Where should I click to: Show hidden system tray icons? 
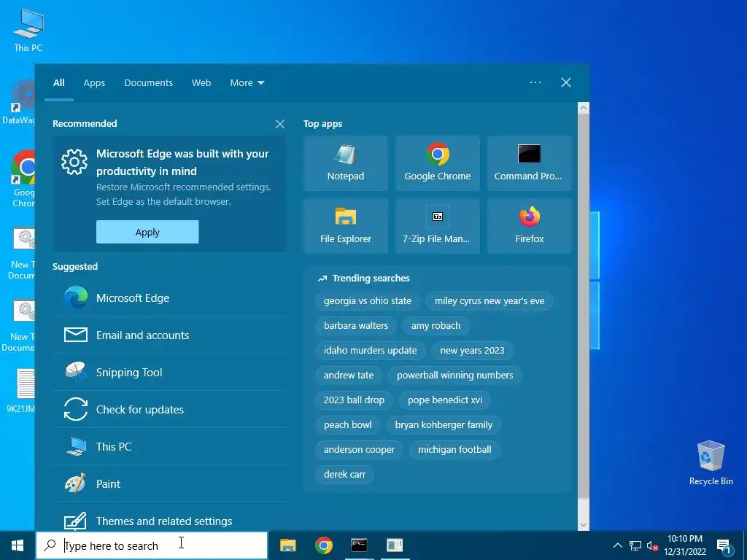[x=617, y=545]
